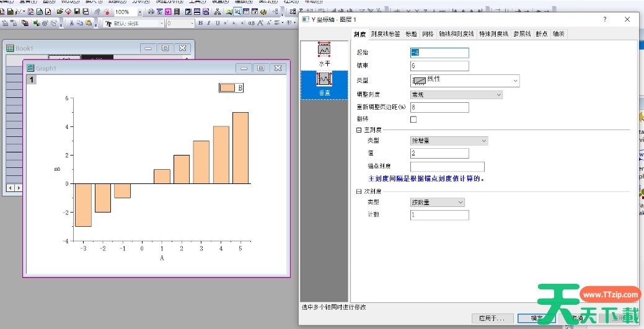The width and height of the screenshot is (644, 329).
Task: Click the increase font size icon
Action: 260,23
